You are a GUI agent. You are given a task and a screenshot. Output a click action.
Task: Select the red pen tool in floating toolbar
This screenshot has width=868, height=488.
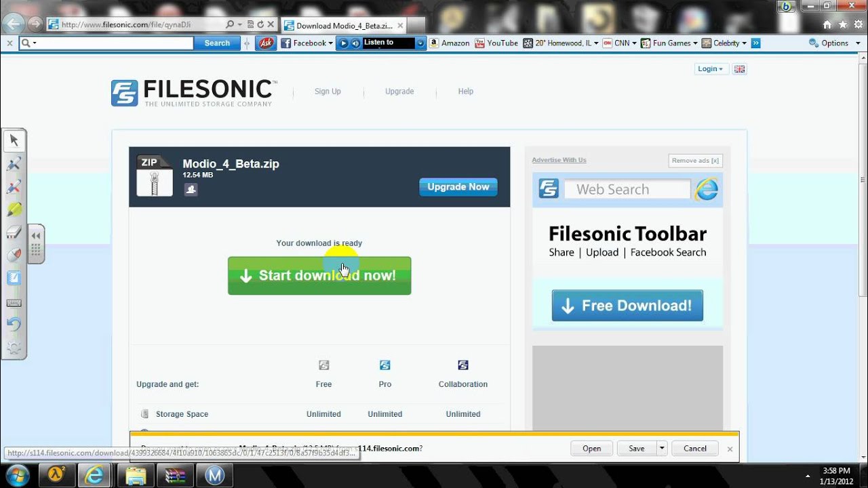pyautogui.click(x=14, y=186)
